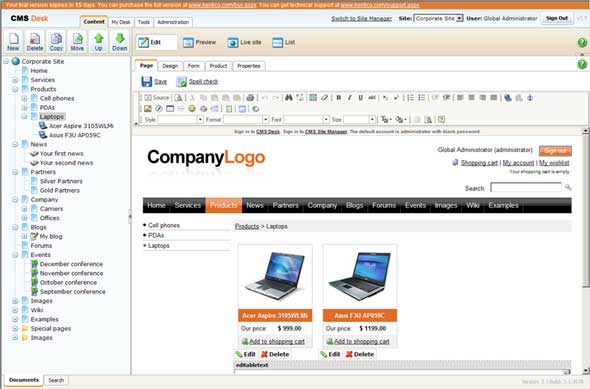The height and width of the screenshot is (389, 590).
Task: Click inside the site Search field
Action: (x=526, y=187)
